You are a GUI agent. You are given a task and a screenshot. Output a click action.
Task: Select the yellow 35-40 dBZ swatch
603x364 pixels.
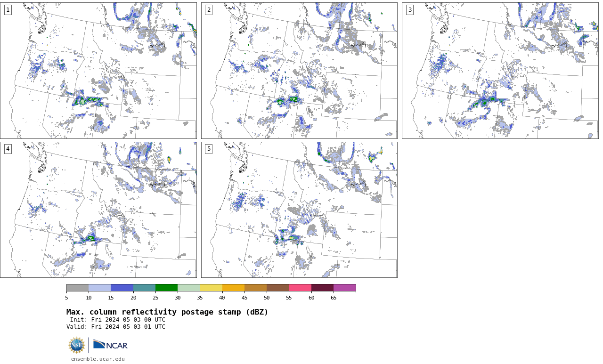(211, 288)
